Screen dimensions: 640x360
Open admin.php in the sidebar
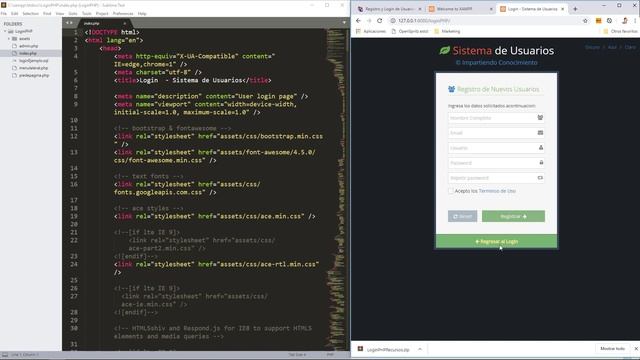tap(29, 46)
